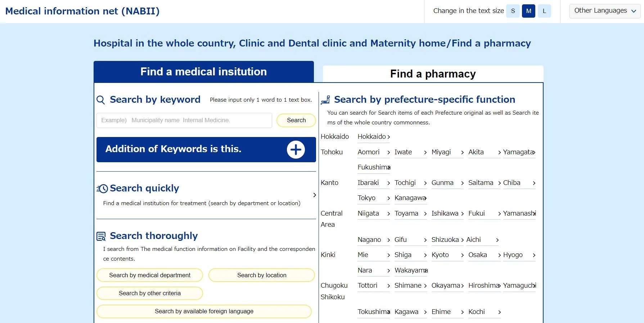
Task: Switch text size to large (L)
Action: 544,11
